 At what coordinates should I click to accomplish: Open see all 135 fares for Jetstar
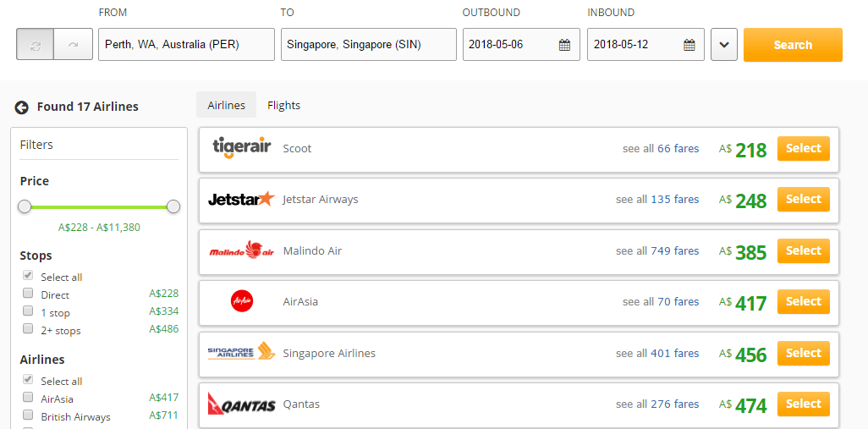657,200
